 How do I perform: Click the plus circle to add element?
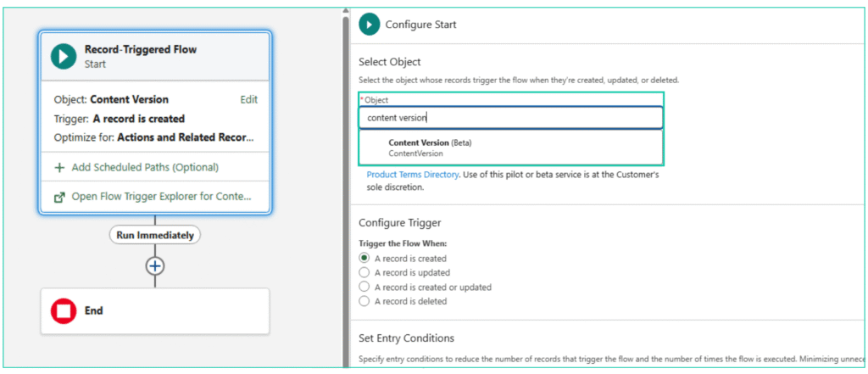click(x=154, y=265)
